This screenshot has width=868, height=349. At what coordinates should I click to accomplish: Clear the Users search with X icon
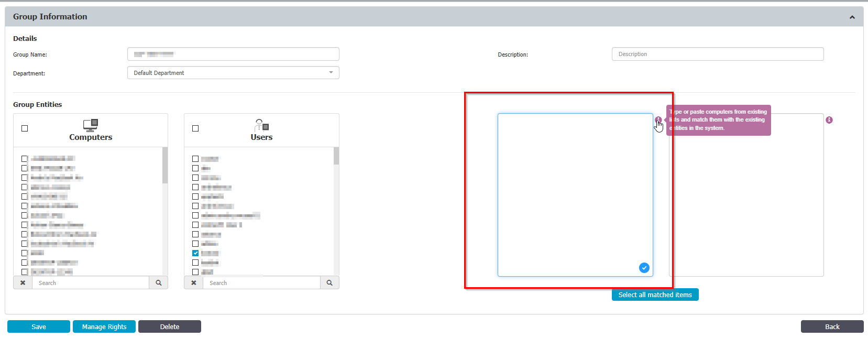pyautogui.click(x=194, y=283)
